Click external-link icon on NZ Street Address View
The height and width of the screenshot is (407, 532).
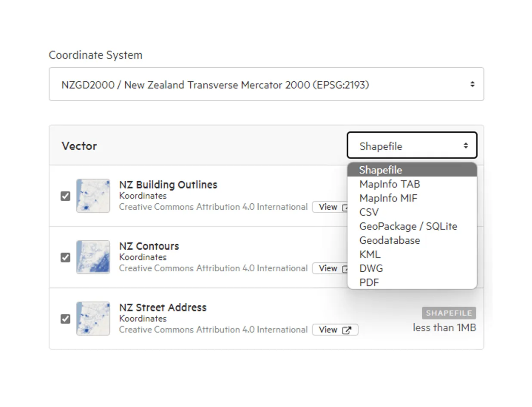point(346,330)
